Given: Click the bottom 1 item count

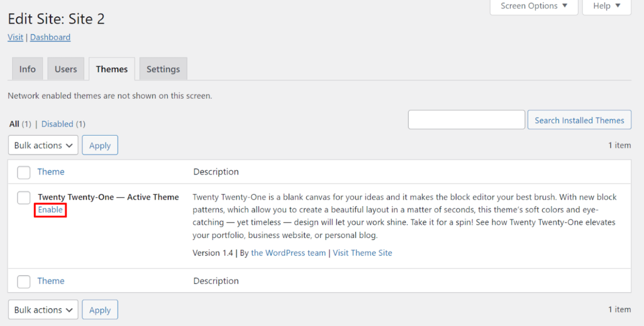Looking at the screenshot, I should coord(619,309).
